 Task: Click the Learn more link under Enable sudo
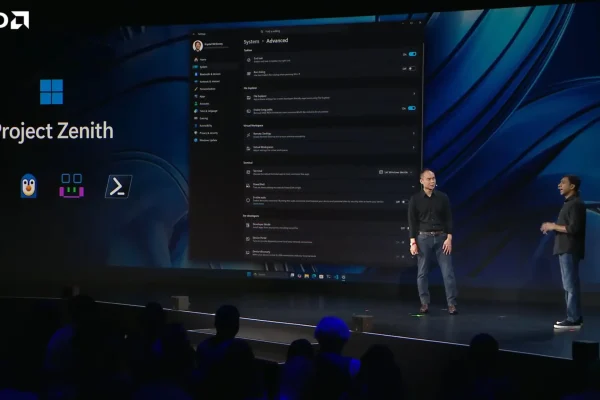click(x=258, y=204)
